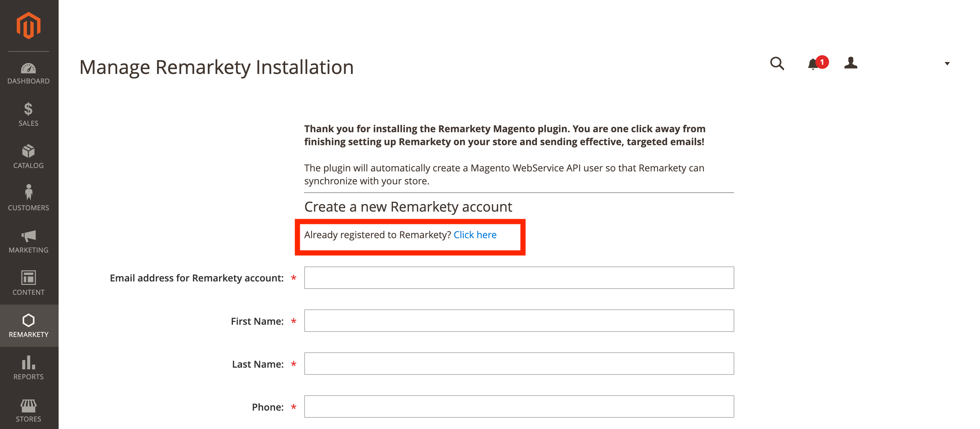Open the Customers person icon
Image resolution: width=980 pixels, height=429 pixels.
click(29, 192)
